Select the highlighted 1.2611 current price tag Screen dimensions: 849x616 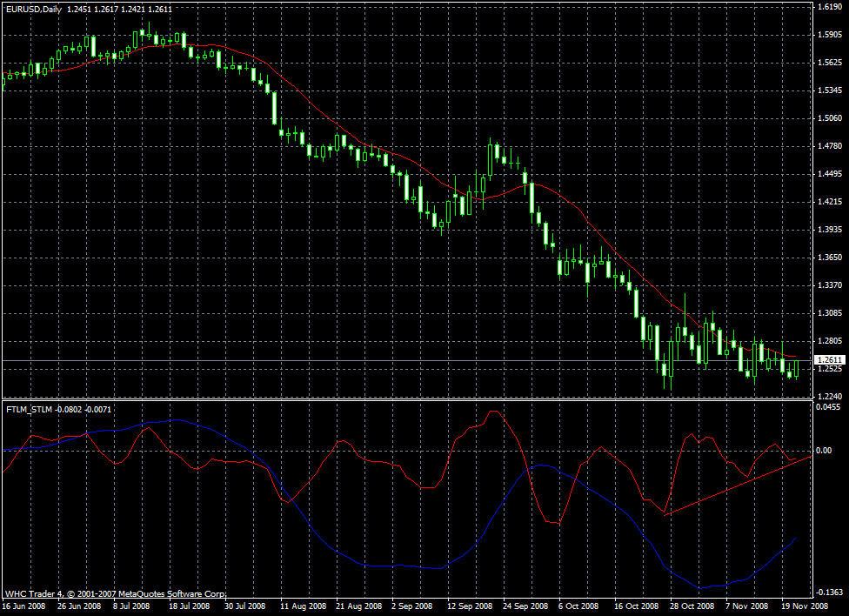(830, 359)
